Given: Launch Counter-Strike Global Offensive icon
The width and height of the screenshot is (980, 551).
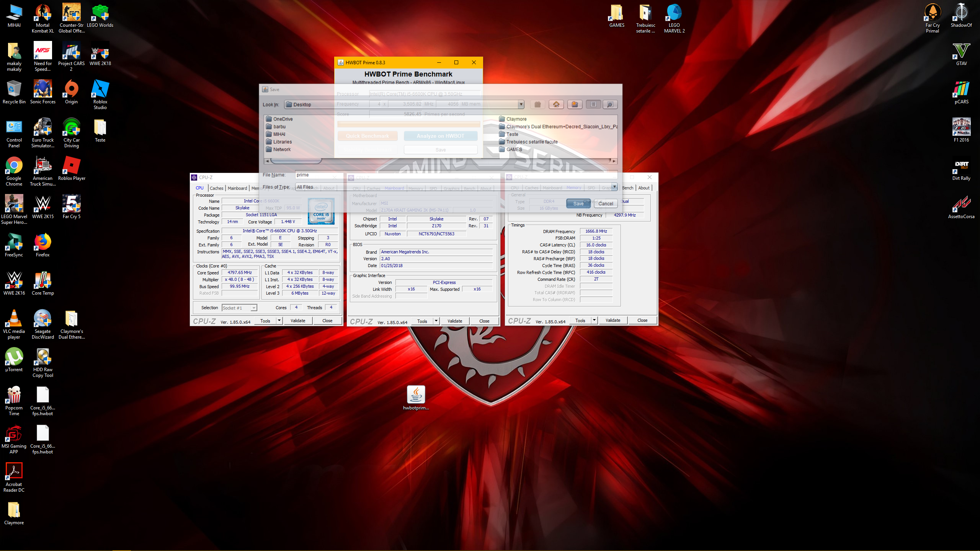Looking at the screenshot, I should [72, 18].
